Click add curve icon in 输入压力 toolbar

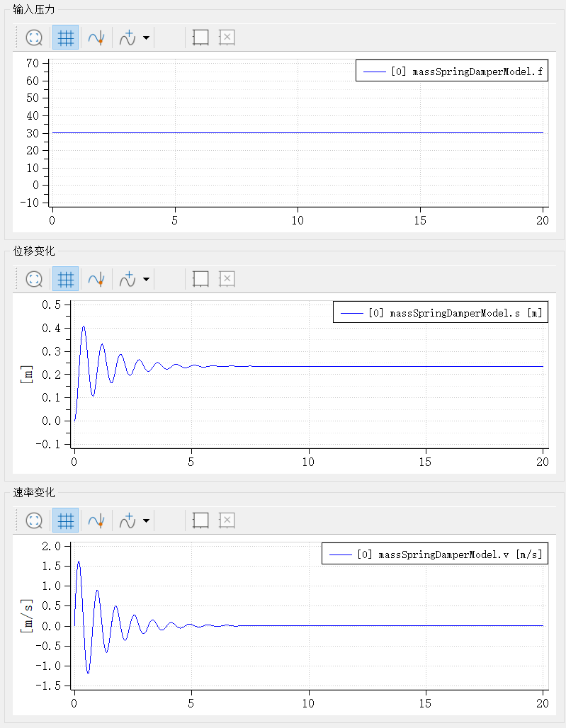pyautogui.click(x=128, y=38)
